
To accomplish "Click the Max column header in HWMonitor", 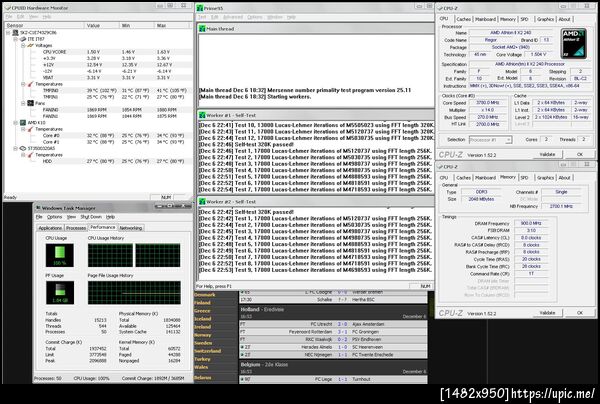I will 172,25.
